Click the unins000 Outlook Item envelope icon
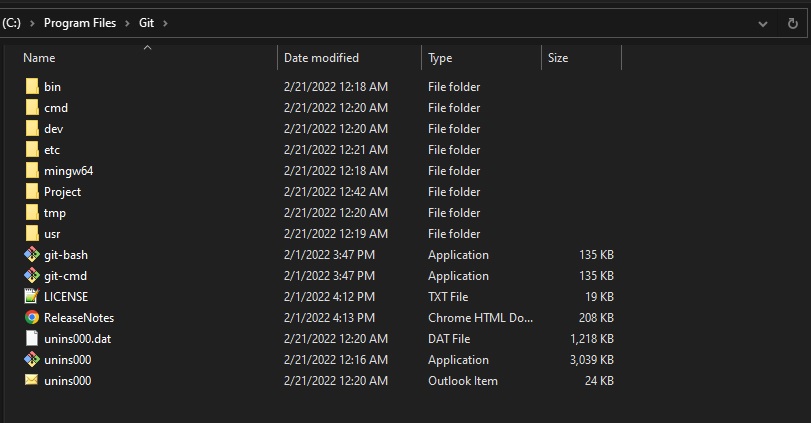The height and width of the screenshot is (423, 811). click(x=31, y=381)
